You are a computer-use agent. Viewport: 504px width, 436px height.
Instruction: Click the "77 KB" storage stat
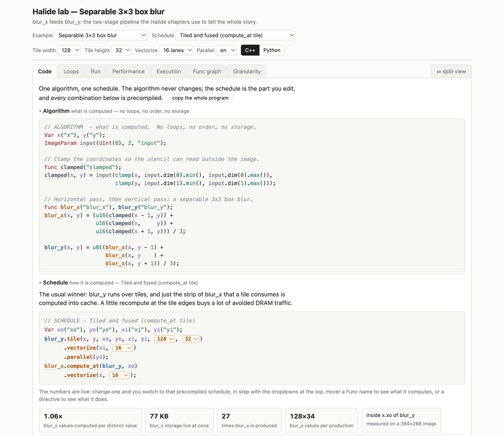click(179, 420)
